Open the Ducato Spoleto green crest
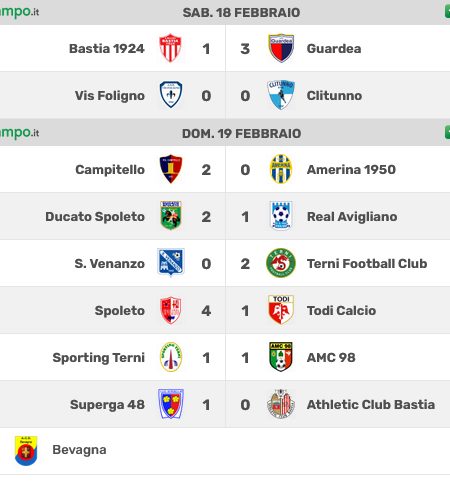450x482 pixels. [x=171, y=215]
